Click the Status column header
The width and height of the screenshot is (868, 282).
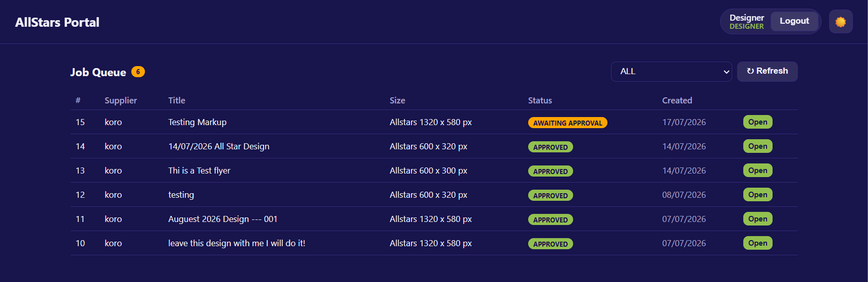540,100
